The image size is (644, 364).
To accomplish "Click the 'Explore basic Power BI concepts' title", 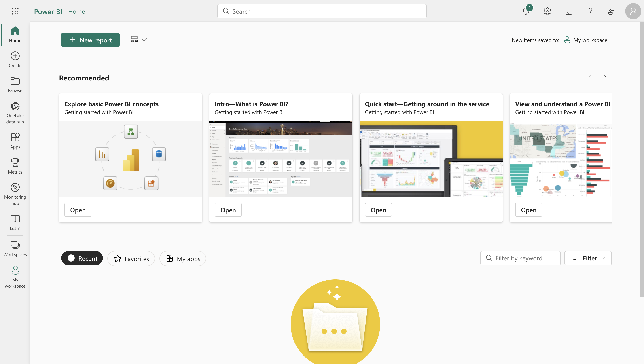I will point(112,104).
